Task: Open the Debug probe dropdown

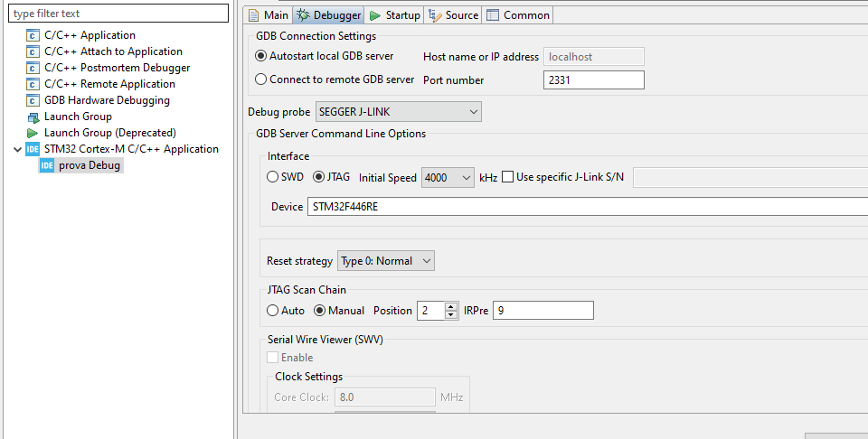Action: pos(399,112)
